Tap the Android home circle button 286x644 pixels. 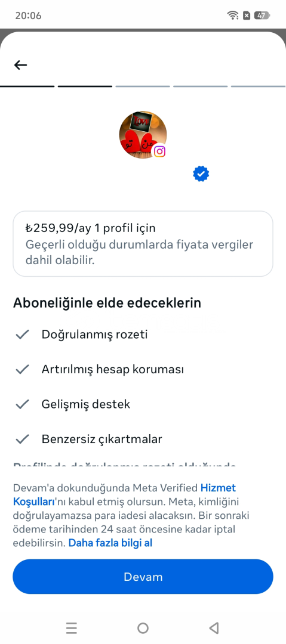pyautogui.click(x=143, y=627)
